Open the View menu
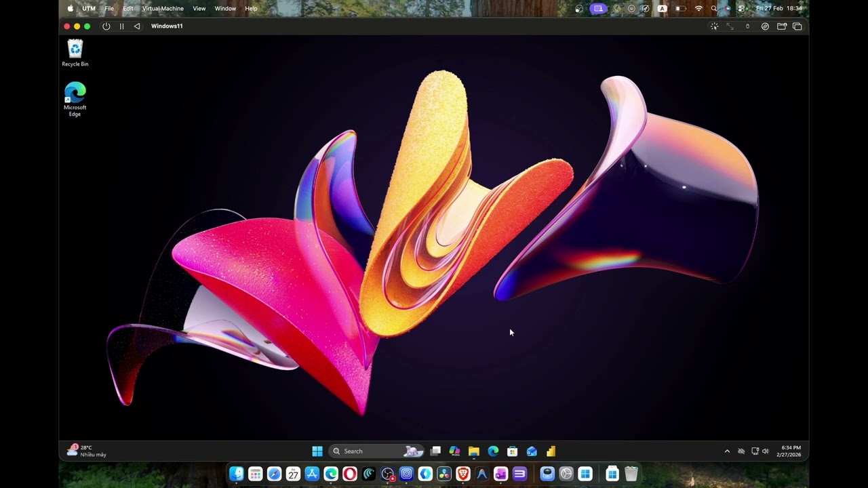Image resolution: width=868 pixels, height=488 pixels. (199, 9)
